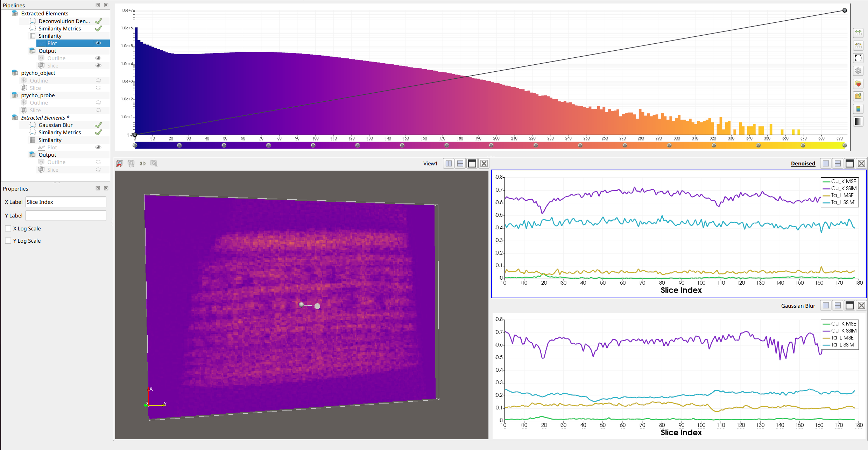The image size is (868, 450).
Task: Enable Y Log Scale checkbox
Action: [x=8, y=241]
